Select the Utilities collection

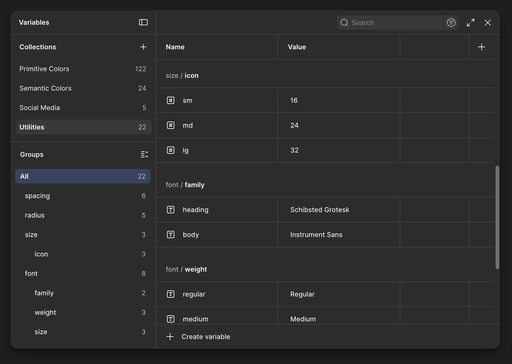coord(83,127)
